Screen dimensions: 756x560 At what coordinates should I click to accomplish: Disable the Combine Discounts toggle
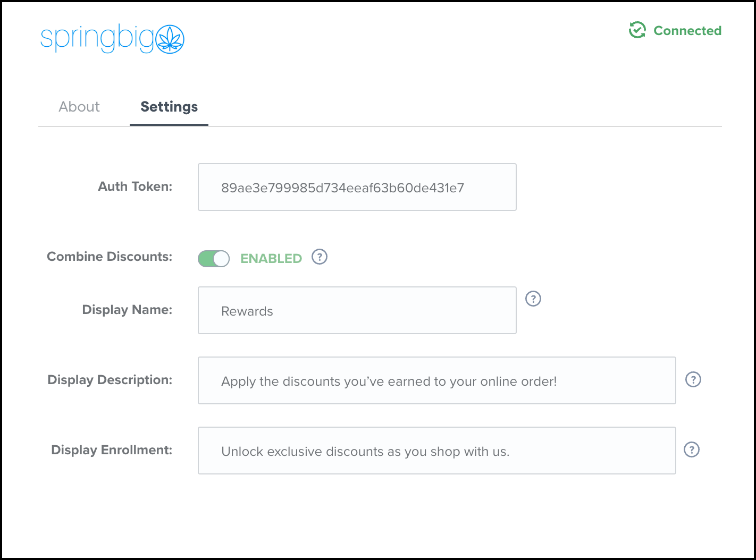[x=213, y=258]
